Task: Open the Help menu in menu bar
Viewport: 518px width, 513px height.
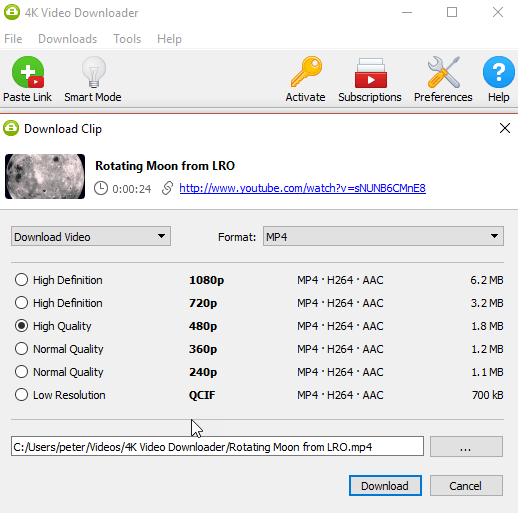Action: pyautogui.click(x=169, y=39)
